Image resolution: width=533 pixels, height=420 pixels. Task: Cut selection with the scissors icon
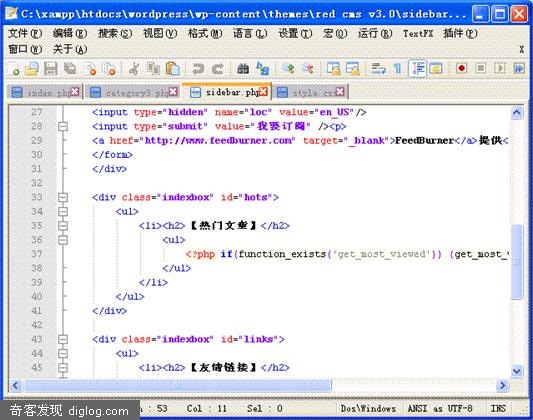(134, 69)
